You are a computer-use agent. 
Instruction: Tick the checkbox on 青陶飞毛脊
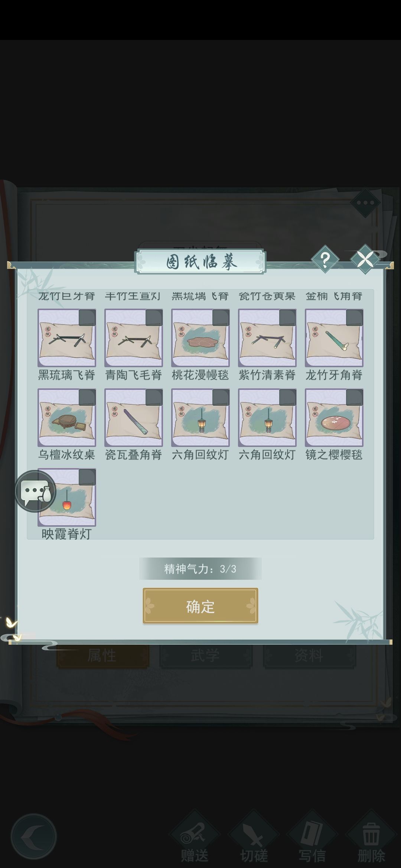click(x=154, y=318)
